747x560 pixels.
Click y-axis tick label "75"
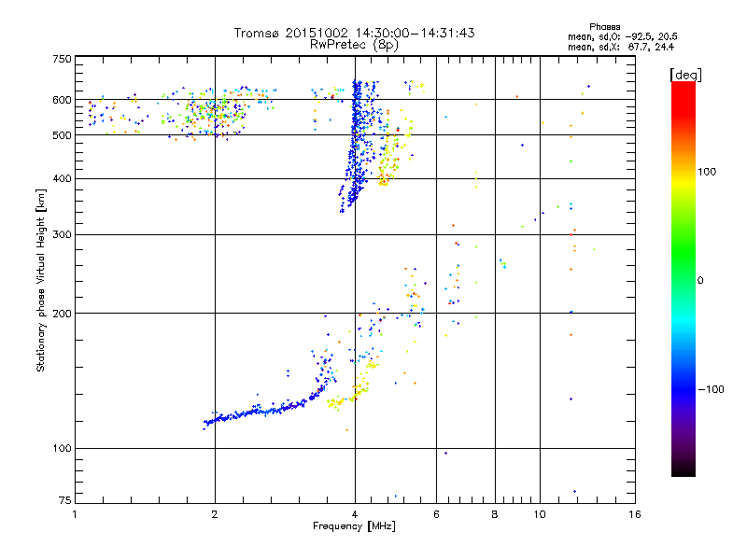coord(64,500)
